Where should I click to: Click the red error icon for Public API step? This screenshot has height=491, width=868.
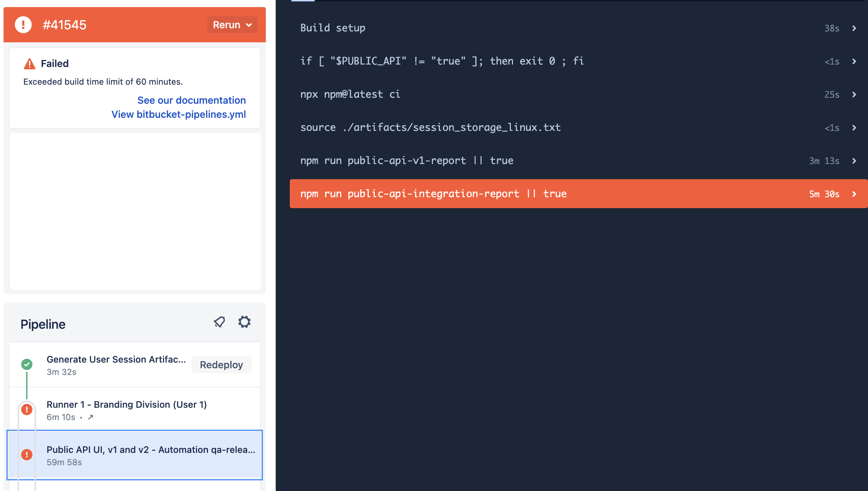tap(27, 455)
